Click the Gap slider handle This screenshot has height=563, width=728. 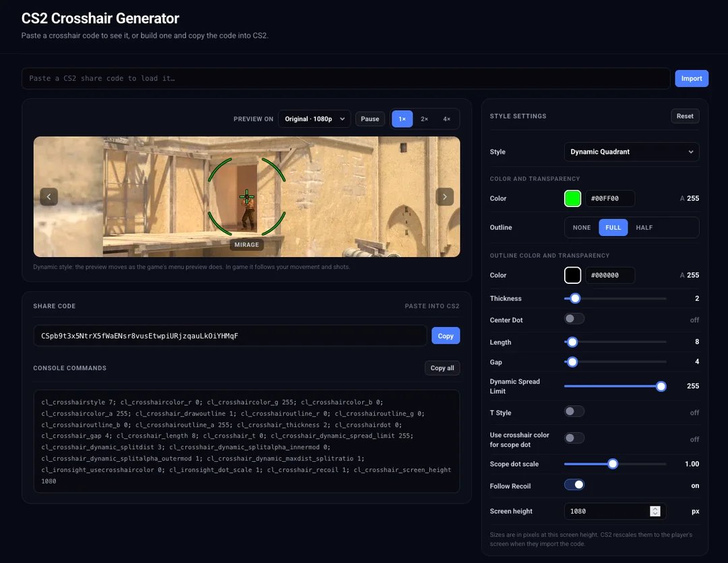[572, 362]
